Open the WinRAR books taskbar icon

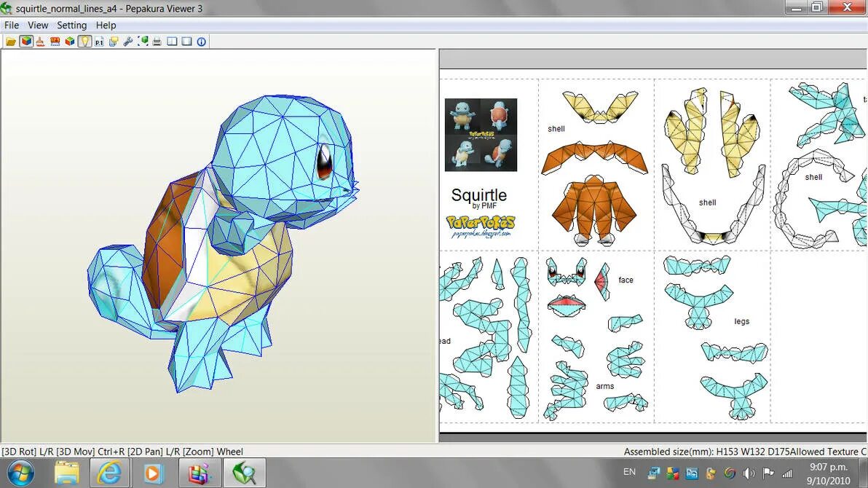[x=200, y=473]
